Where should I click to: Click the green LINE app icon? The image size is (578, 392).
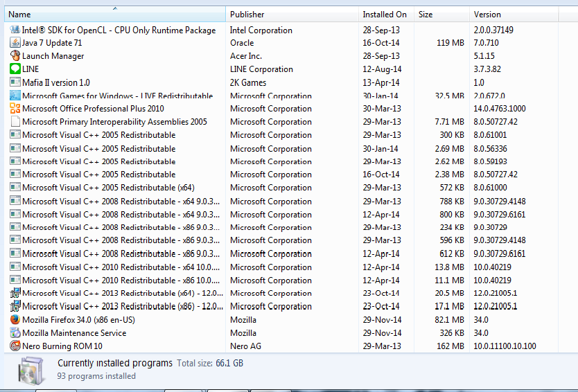tap(15, 69)
